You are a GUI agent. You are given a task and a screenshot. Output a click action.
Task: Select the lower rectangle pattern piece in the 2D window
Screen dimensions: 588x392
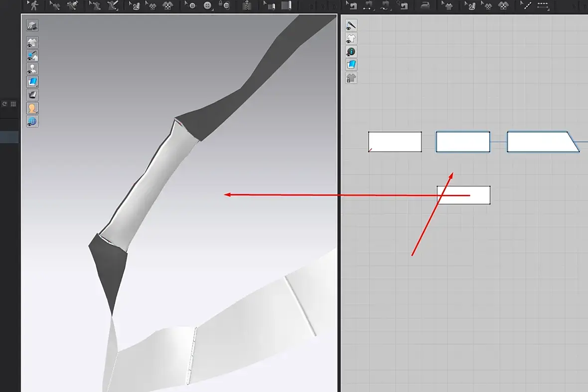[463, 195]
